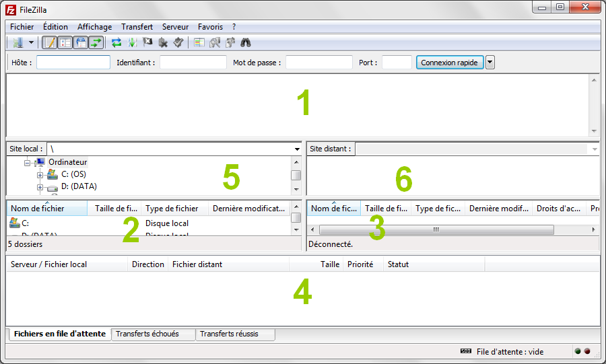The width and height of the screenshot is (606, 364).
Task: Switch to Transferts échoués tab
Action: click(x=154, y=334)
